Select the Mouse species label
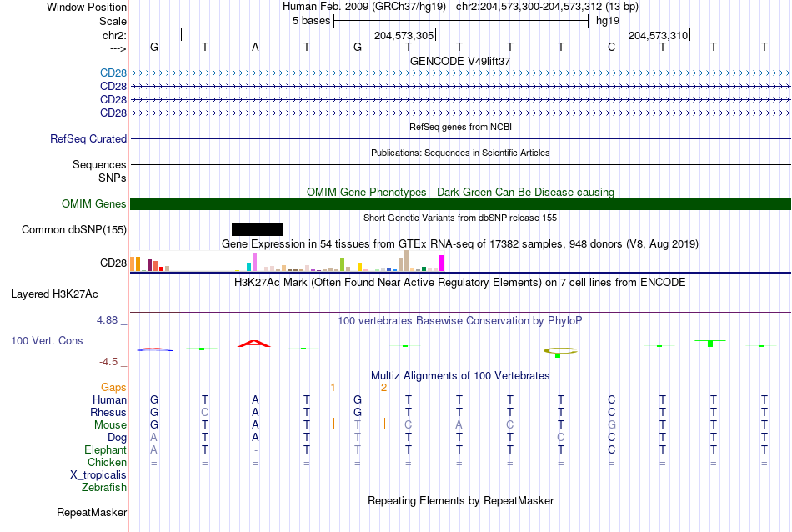The height and width of the screenshot is (532, 792). pyautogui.click(x=110, y=425)
